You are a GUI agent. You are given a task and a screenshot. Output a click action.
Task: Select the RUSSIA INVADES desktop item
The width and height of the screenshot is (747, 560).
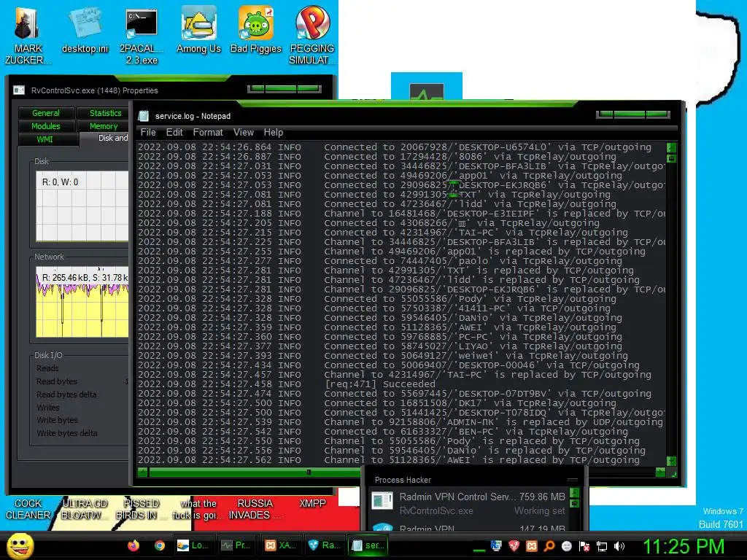tap(255, 509)
